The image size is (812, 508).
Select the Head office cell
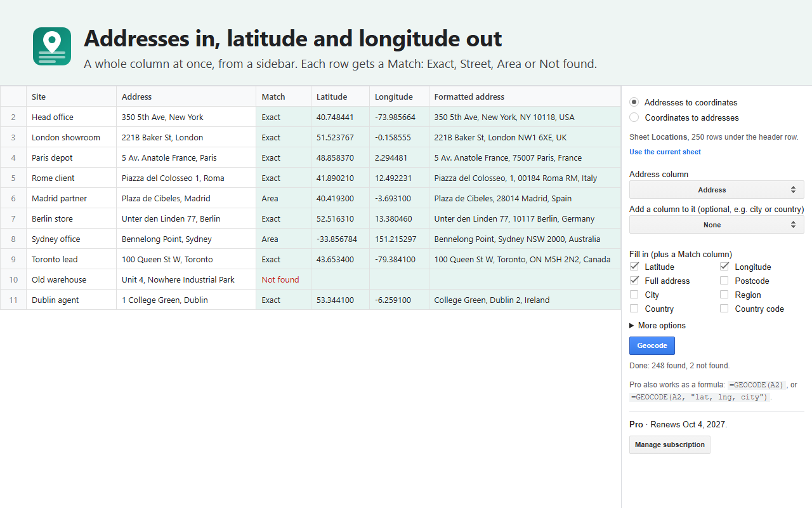pos(71,117)
